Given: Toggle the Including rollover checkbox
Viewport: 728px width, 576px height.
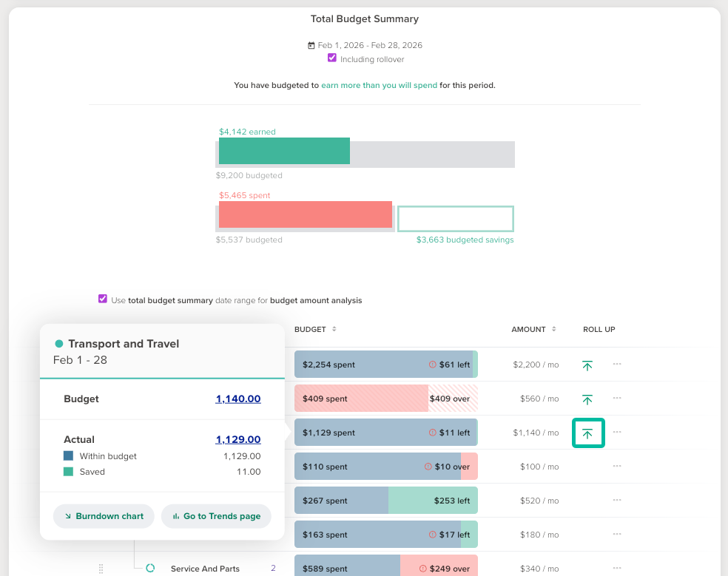Looking at the screenshot, I should 332,58.
